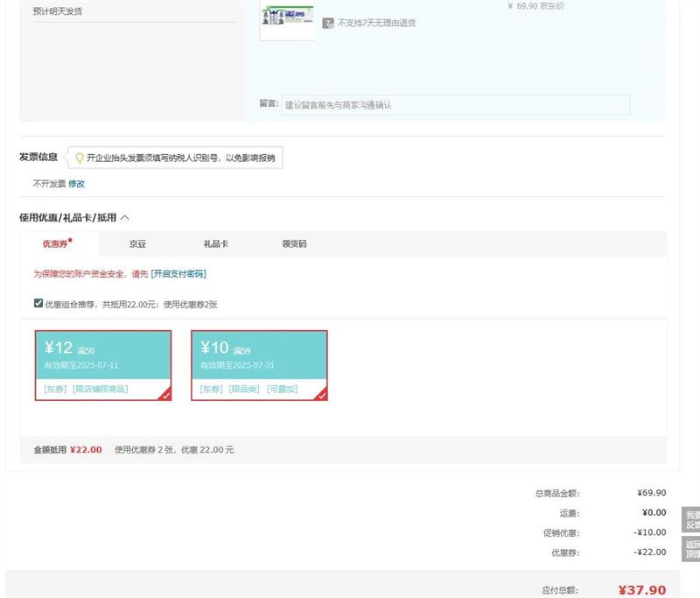Click the seller message 留言 input field
The image size is (700, 598).
point(454,105)
